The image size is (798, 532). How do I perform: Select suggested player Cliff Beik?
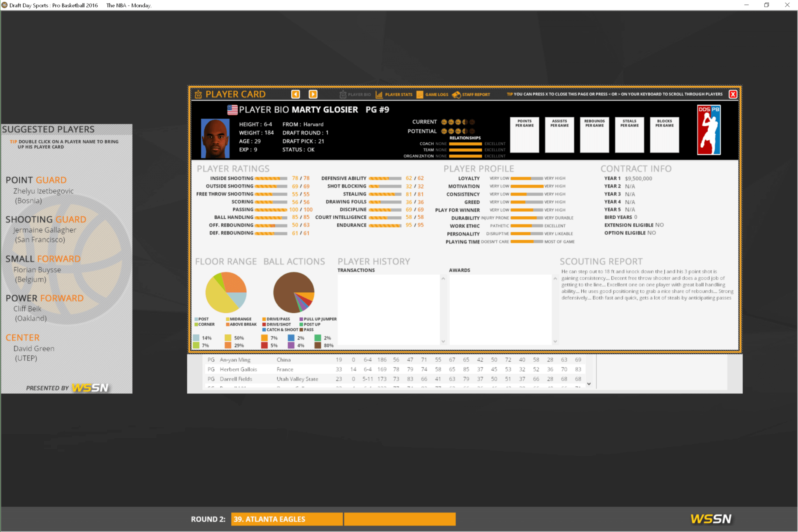pos(30,313)
